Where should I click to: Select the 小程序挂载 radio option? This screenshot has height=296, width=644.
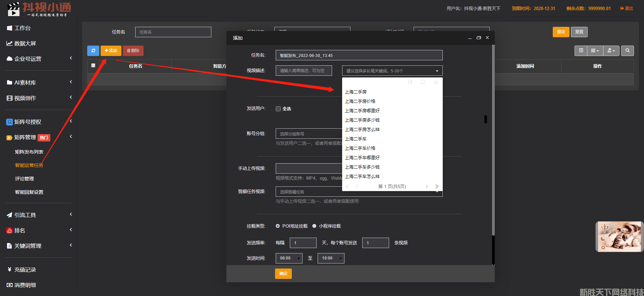314,226
